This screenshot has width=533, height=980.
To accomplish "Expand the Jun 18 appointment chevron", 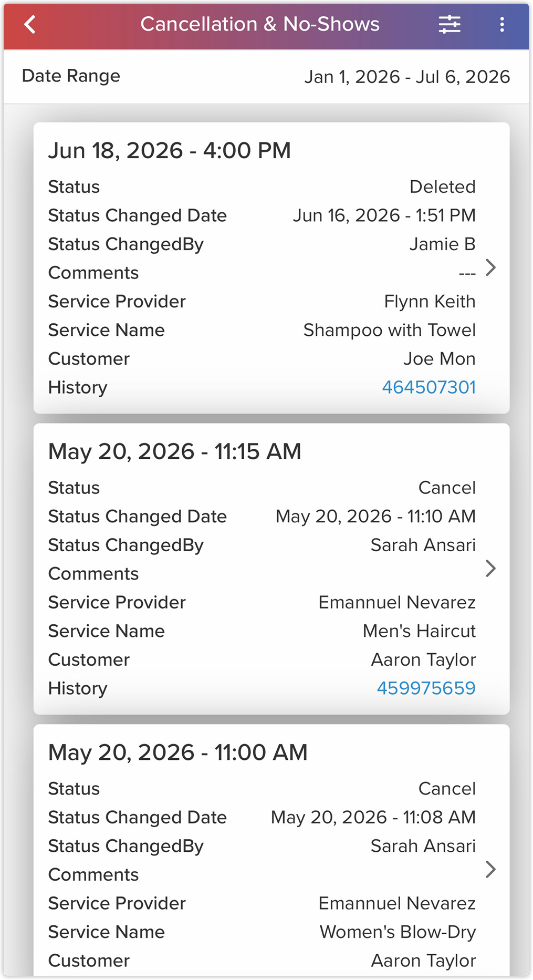I will click(491, 267).
